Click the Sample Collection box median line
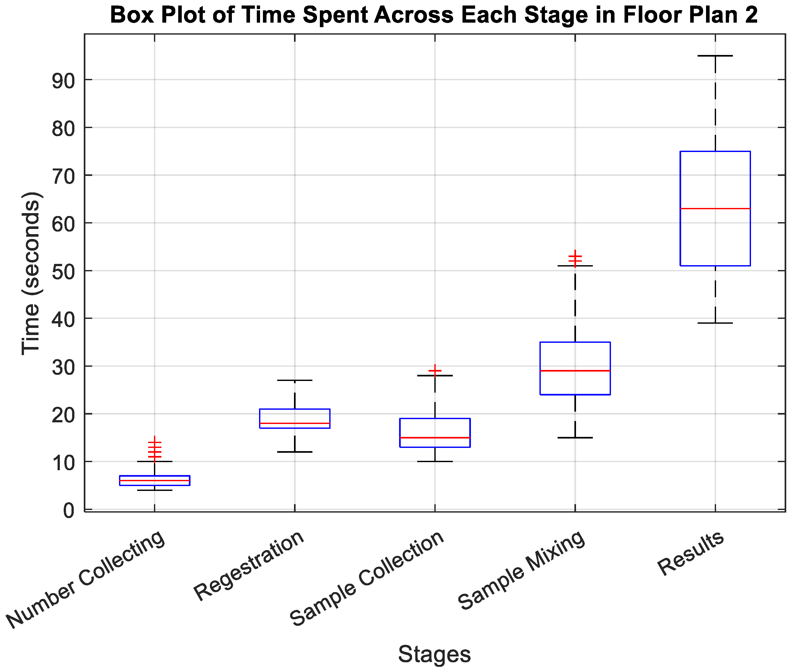The height and width of the screenshot is (672, 794). [435, 438]
